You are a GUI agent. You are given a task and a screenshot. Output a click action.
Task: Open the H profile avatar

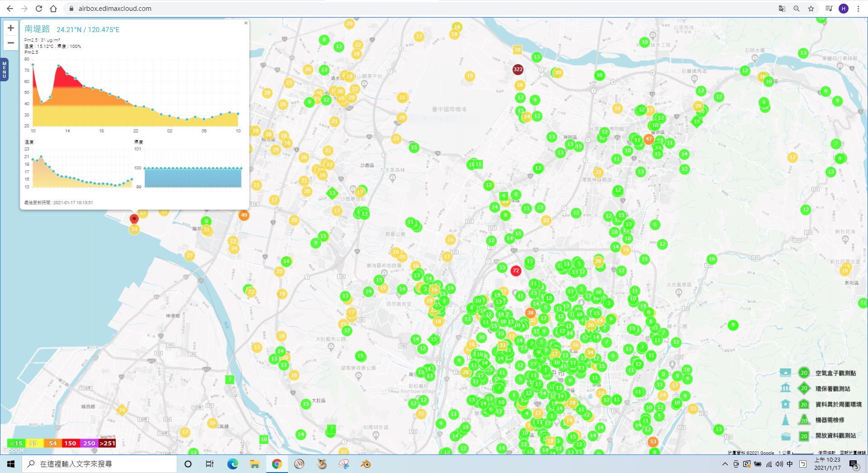[x=844, y=9]
